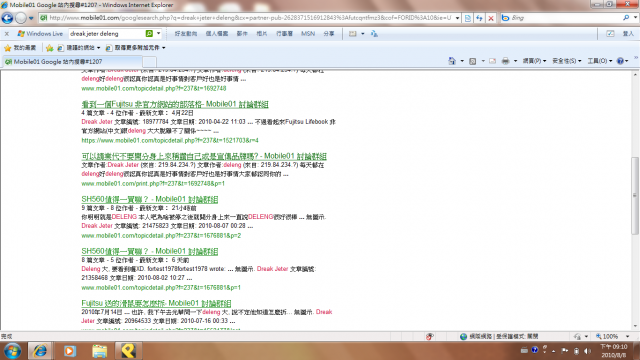640x360 pixels.
Task: Open link 可以請廠代不要開分身上來稱讚自己
Action: click(204, 156)
